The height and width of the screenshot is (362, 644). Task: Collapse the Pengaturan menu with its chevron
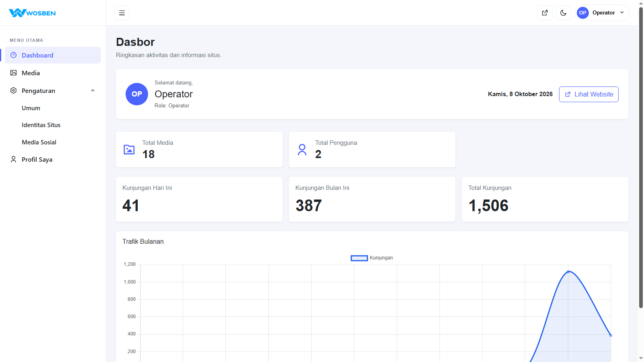point(93,90)
